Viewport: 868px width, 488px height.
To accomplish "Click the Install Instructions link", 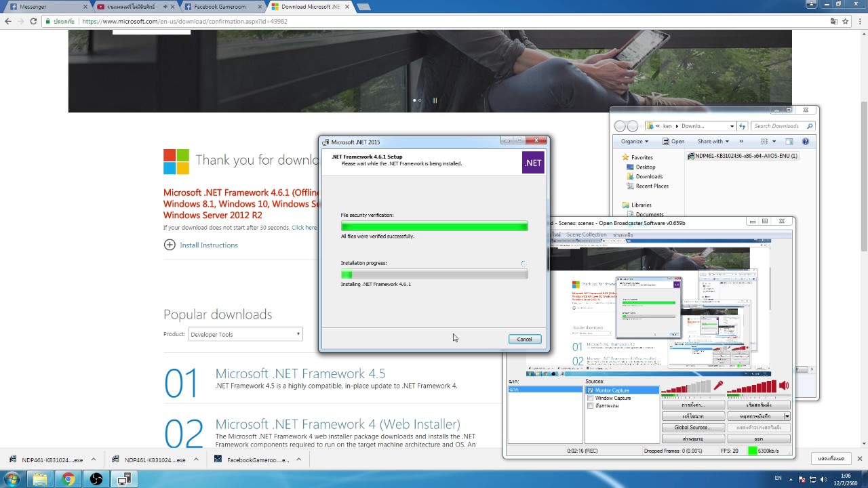I will [x=209, y=245].
